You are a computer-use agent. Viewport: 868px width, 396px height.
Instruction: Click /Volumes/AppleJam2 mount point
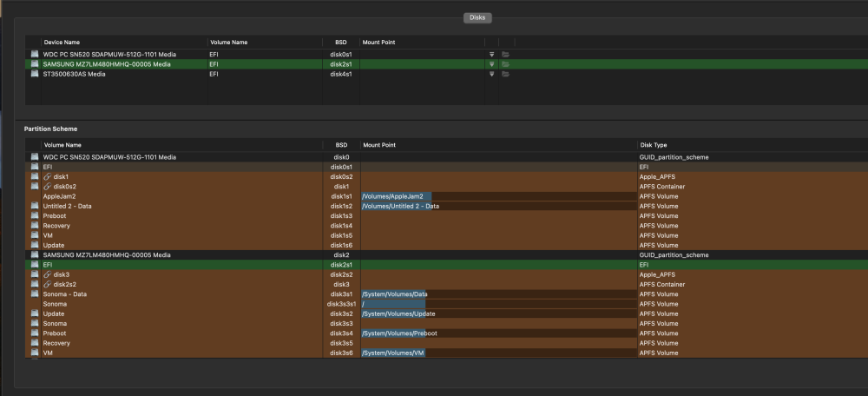click(x=392, y=196)
